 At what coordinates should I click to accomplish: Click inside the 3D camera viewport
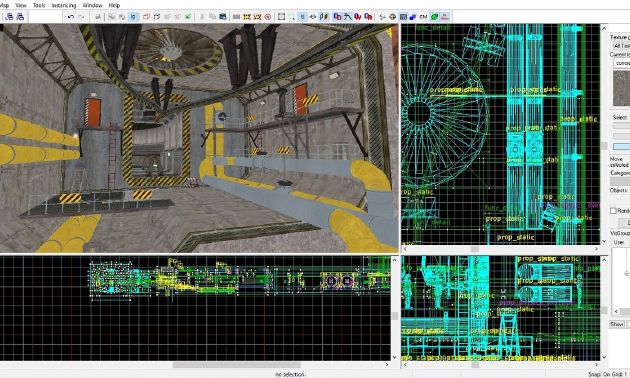click(199, 138)
